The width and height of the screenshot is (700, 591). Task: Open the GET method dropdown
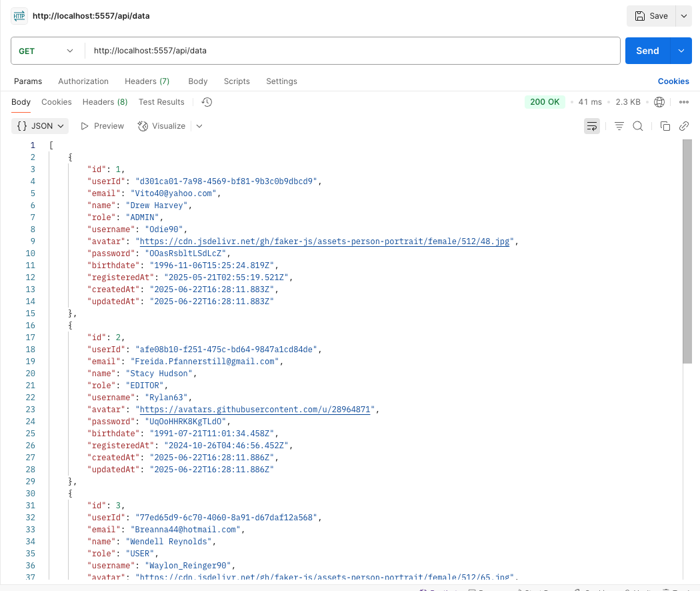point(47,51)
